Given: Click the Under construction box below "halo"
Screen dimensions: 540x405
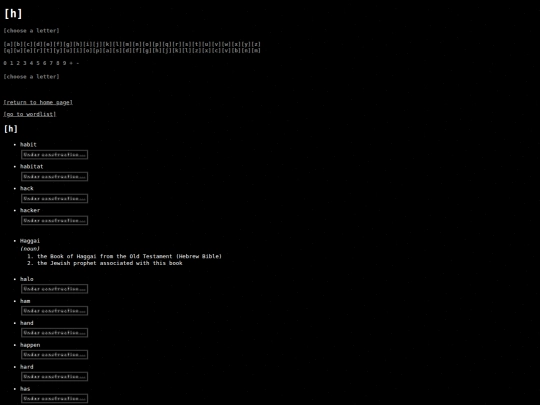Looking at the screenshot, I should (54, 289).
